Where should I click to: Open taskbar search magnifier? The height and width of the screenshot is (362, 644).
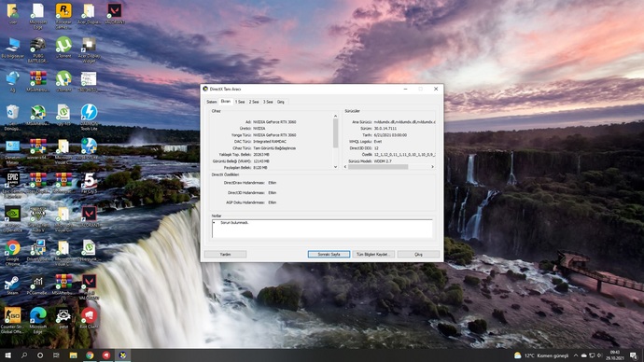coord(24,355)
